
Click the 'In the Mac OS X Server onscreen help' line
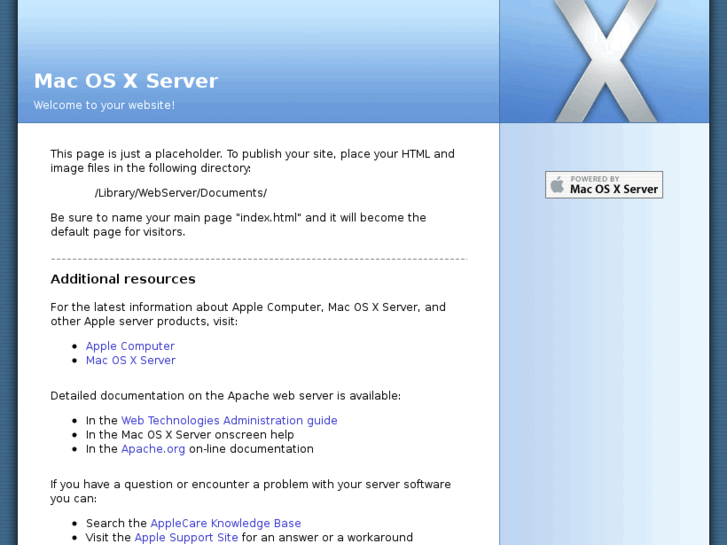(190, 435)
